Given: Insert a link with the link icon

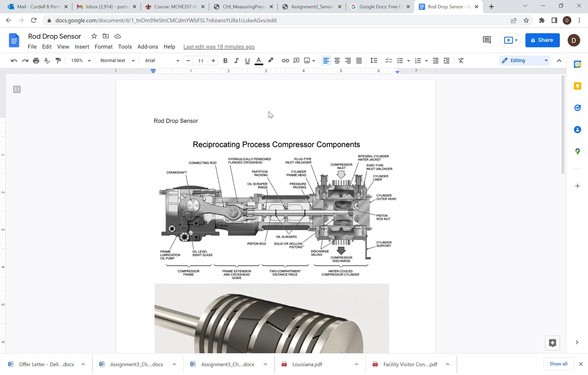Looking at the screenshot, I should point(285,61).
